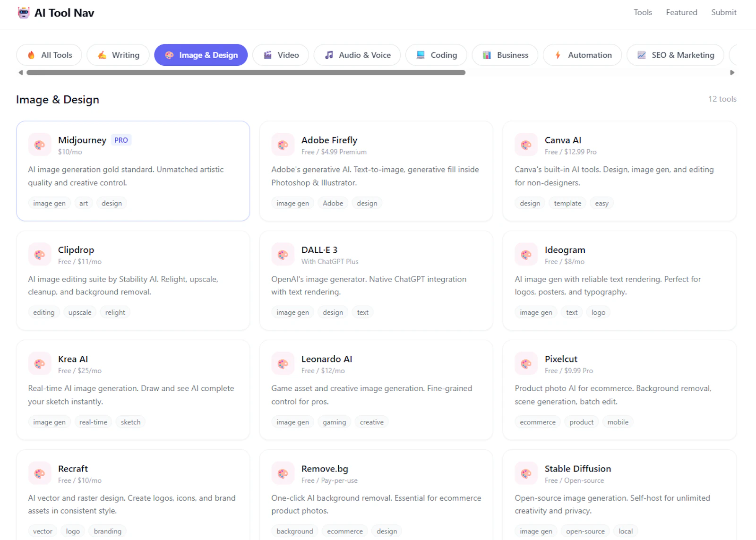Click the palette icon on Leonardo AI card
This screenshot has width=756, height=540.
tap(283, 364)
